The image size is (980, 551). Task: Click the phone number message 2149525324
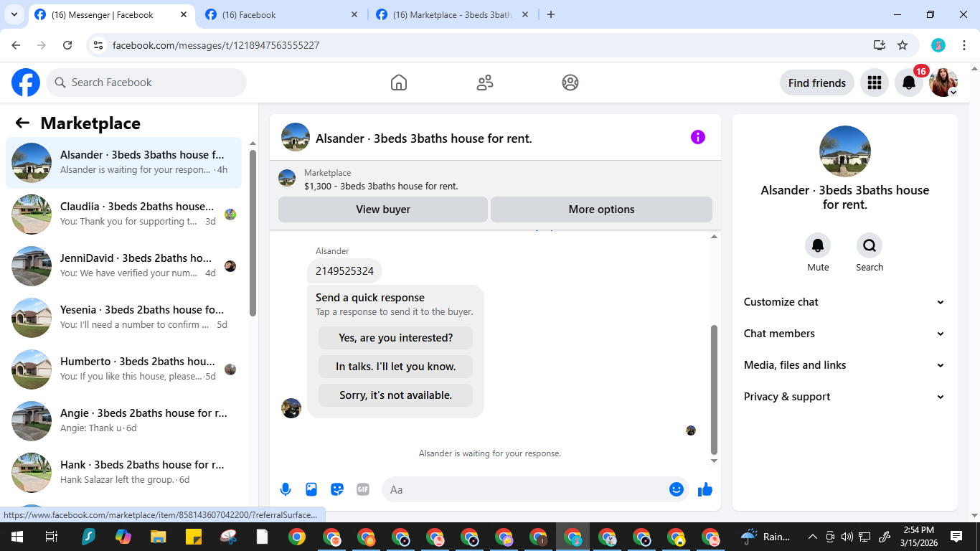click(x=344, y=271)
